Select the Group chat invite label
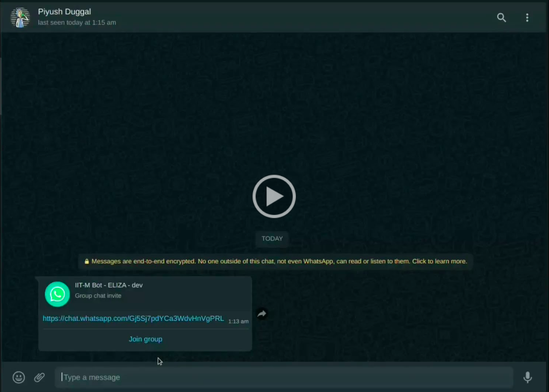 [x=98, y=295]
